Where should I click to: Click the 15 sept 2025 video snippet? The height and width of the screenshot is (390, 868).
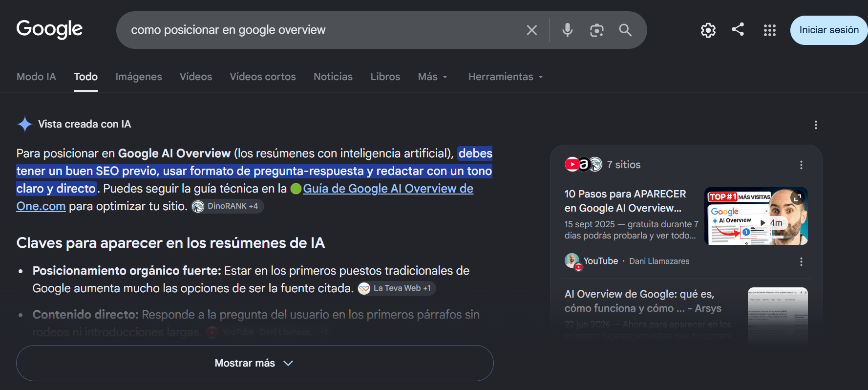(x=632, y=230)
